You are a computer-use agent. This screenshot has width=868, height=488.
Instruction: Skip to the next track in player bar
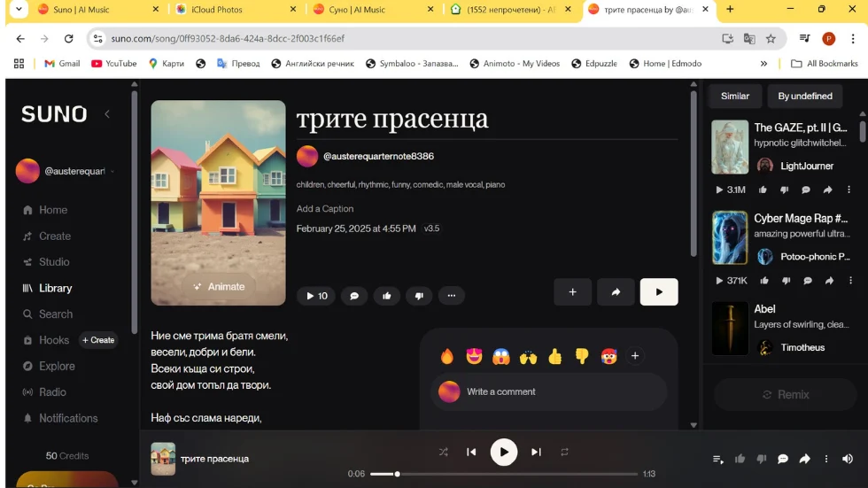coord(536,452)
